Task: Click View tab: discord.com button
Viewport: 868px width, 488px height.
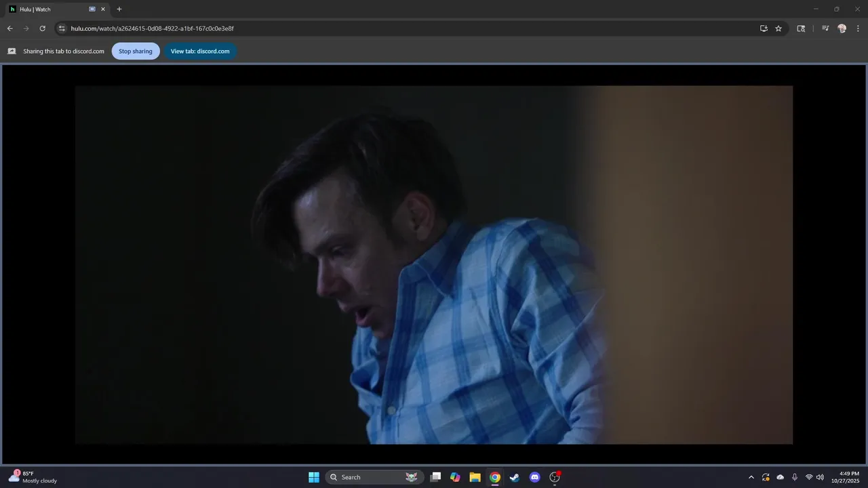Action: pos(200,51)
